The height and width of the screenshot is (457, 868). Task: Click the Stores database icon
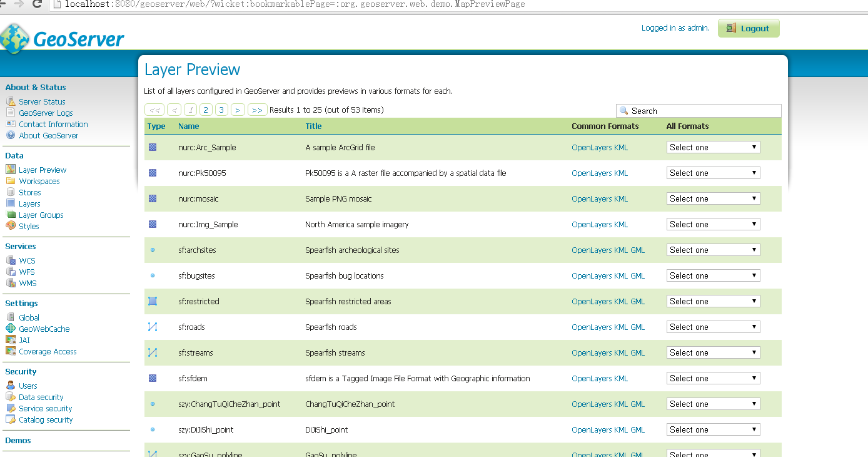(x=11, y=192)
